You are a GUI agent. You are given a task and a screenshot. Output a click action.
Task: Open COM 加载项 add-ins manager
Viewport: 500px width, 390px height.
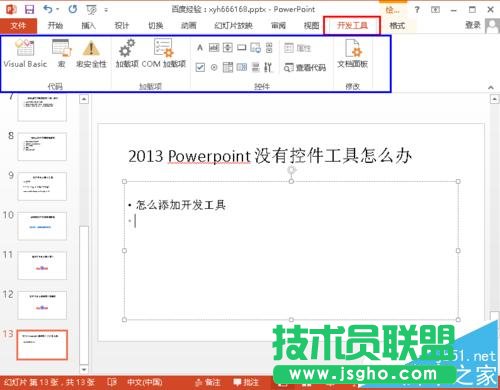click(x=164, y=53)
